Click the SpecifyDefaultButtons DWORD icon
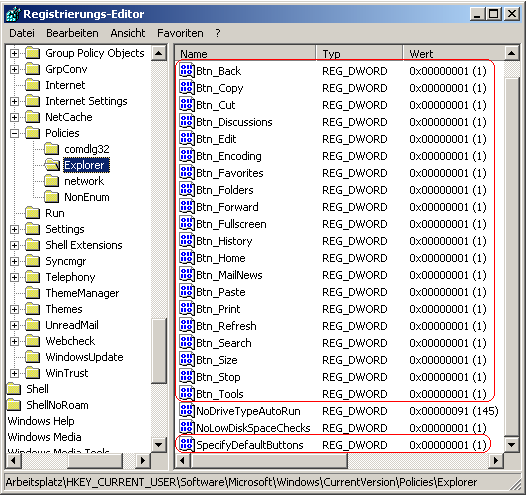This screenshot has width=528, height=496. pyautogui.click(x=187, y=445)
